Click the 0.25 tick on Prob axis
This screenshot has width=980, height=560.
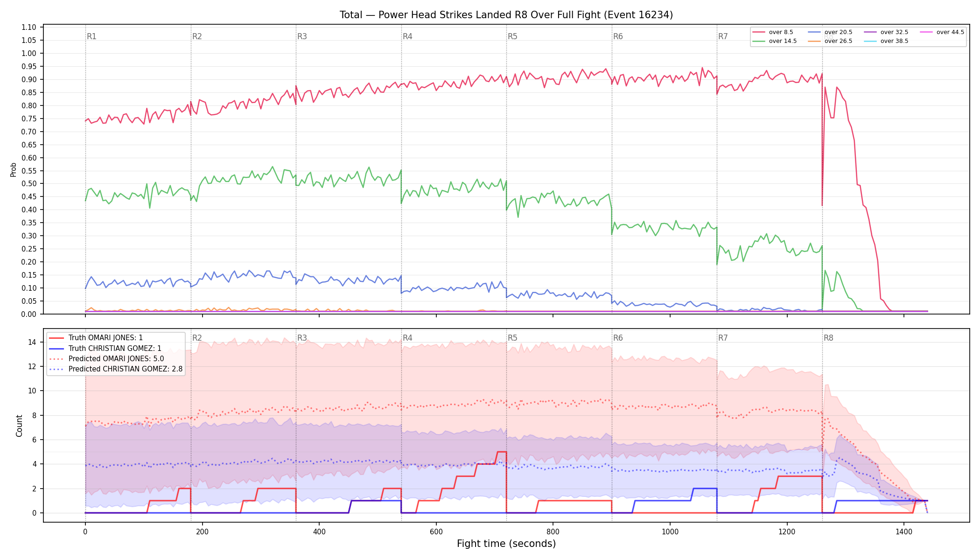[x=29, y=249]
